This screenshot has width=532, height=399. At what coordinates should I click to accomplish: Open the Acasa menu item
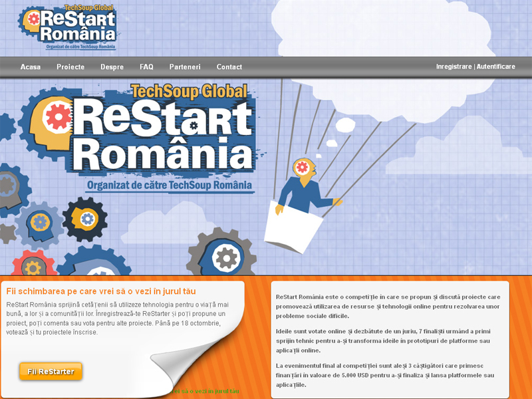31,67
